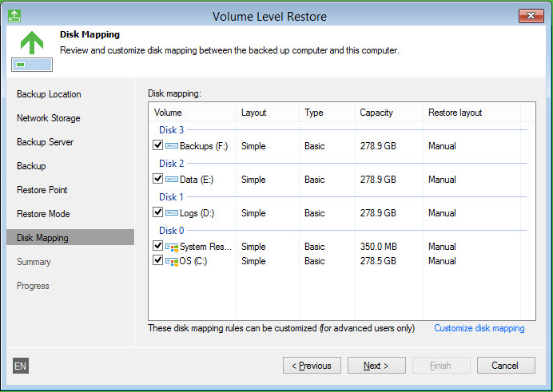Go to the Backup Location step
The height and width of the screenshot is (392, 553).
tap(49, 94)
